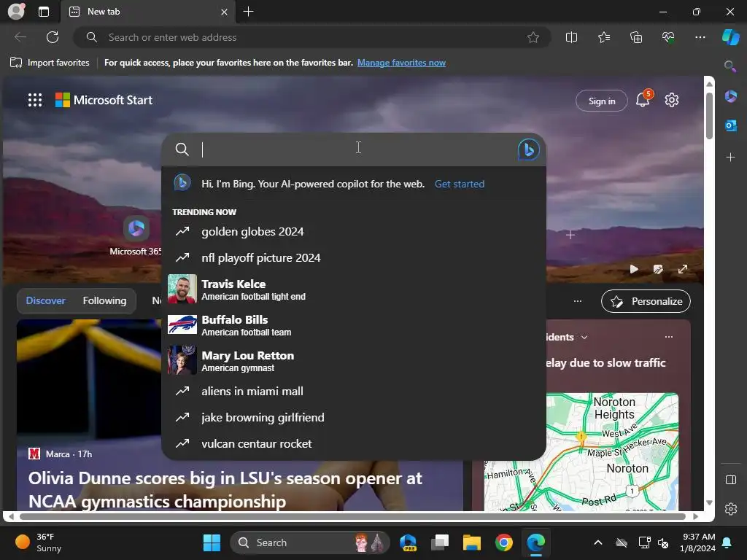The width and height of the screenshot is (747, 560).
Task: Choose Buffalo Bills suggestion
Action: [x=354, y=324]
